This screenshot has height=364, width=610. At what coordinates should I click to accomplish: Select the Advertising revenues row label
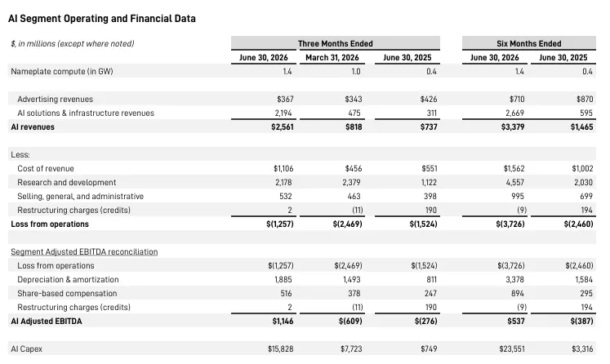[x=56, y=100]
